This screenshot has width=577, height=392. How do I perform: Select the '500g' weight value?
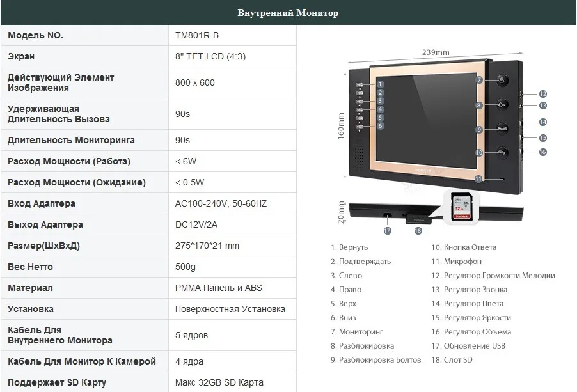tap(186, 267)
